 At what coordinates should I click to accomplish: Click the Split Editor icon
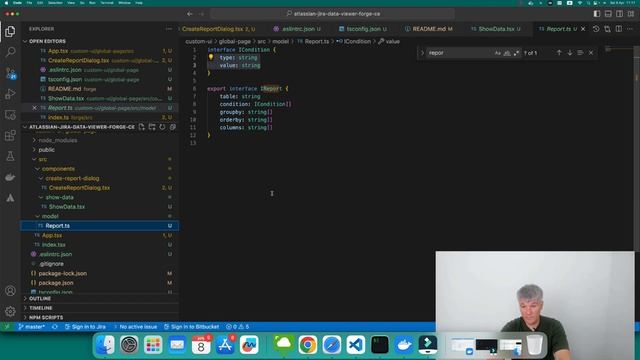tap(619, 29)
